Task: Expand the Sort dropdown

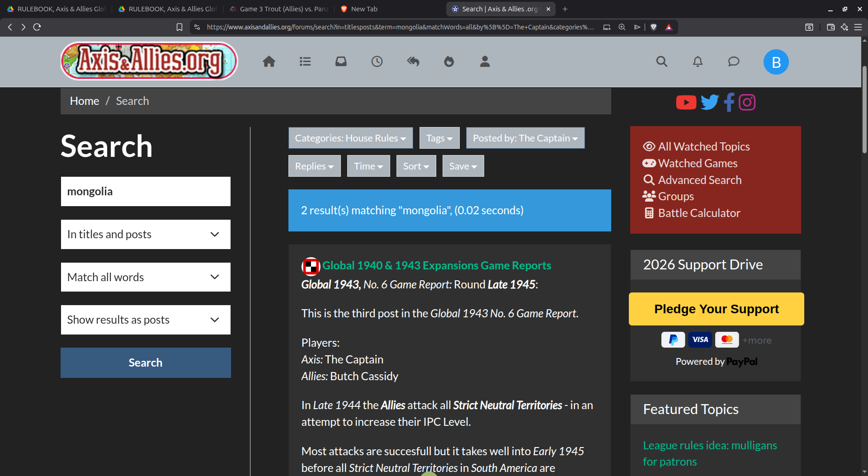Action: (415, 166)
